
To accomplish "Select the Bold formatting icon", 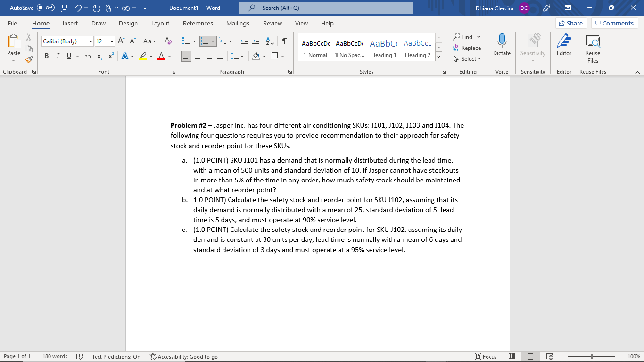I will tap(46, 56).
